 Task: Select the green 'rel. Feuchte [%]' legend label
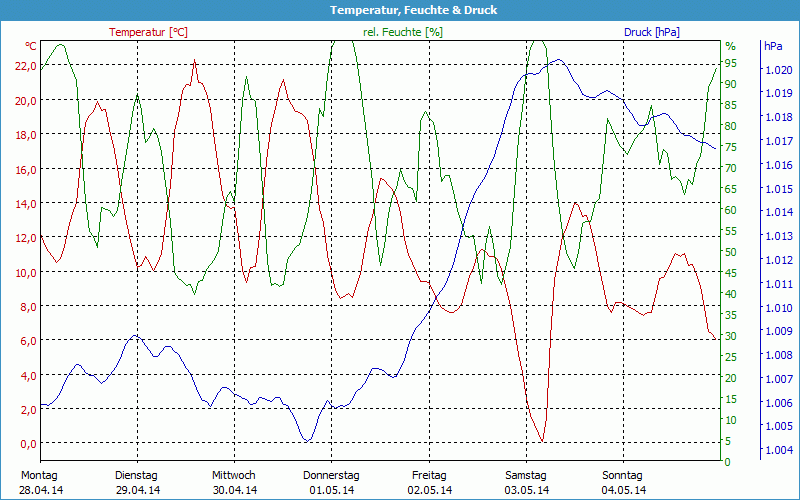tap(403, 32)
